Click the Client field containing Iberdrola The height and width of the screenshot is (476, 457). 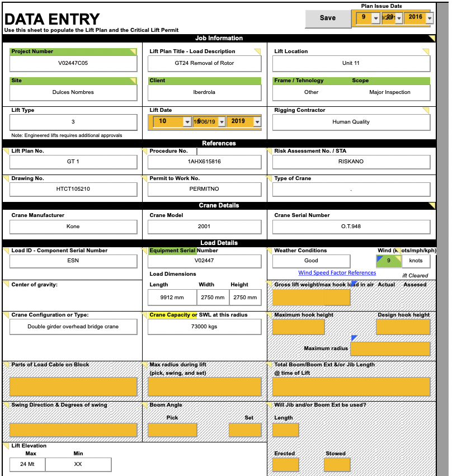pyautogui.click(x=204, y=92)
